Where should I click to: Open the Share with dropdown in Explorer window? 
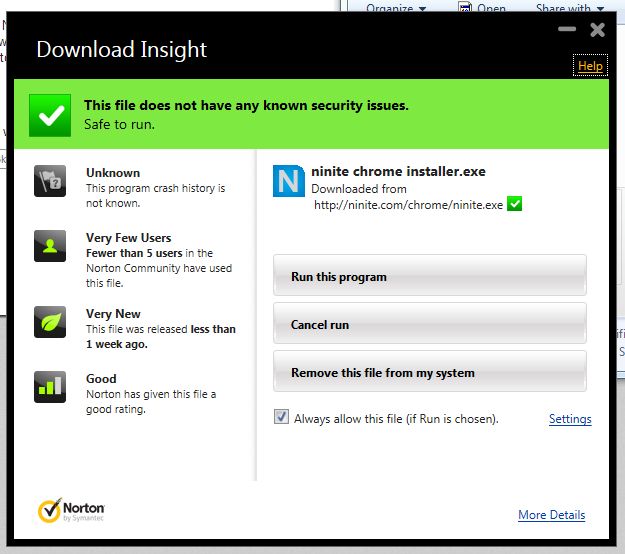click(x=570, y=7)
